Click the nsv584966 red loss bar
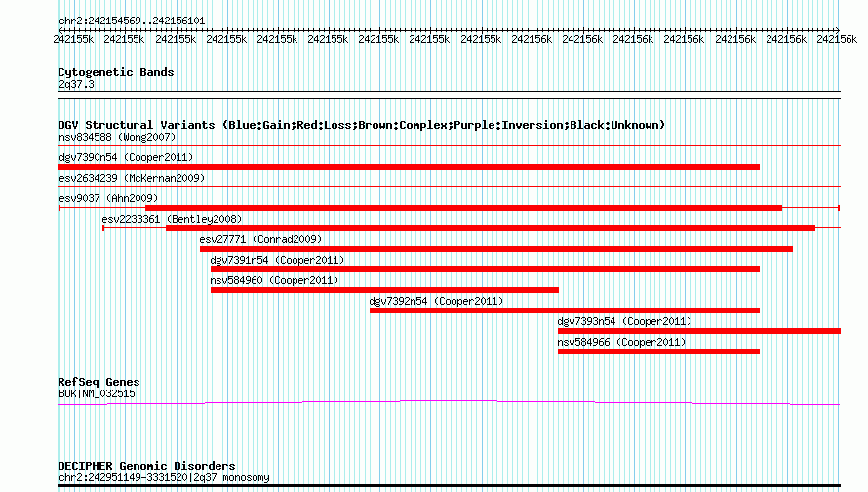The width and height of the screenshot is (868, 492). pyautogui.click(x=658, y=351)
